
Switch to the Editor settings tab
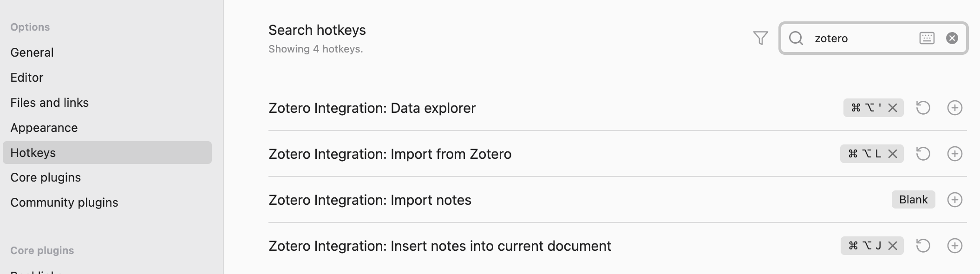point(27,78)
